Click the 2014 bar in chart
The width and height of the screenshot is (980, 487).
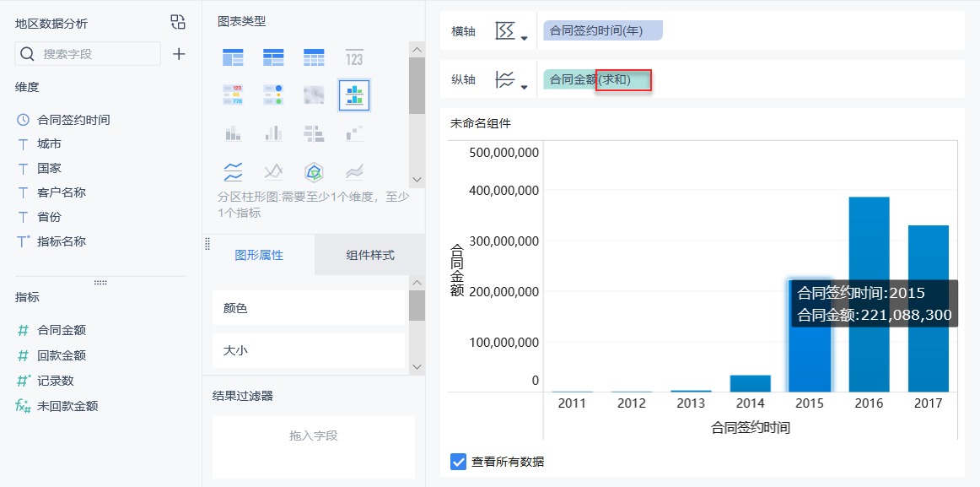pos(750,384)
